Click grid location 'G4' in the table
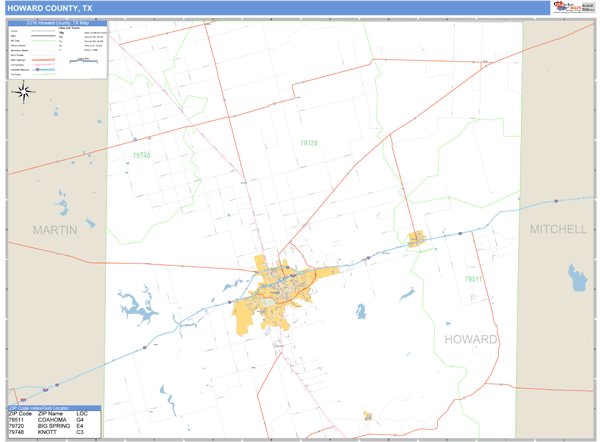Viewport: 600px width, 442px height. tap(80, 420)
